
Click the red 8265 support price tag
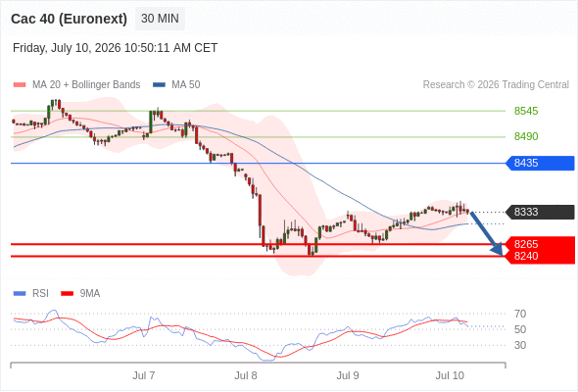[x=540, y=243]
